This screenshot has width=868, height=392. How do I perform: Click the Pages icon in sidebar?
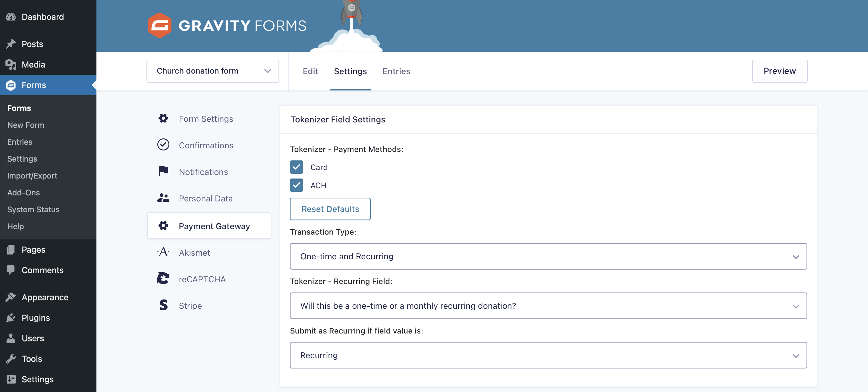tap(11, 249)
